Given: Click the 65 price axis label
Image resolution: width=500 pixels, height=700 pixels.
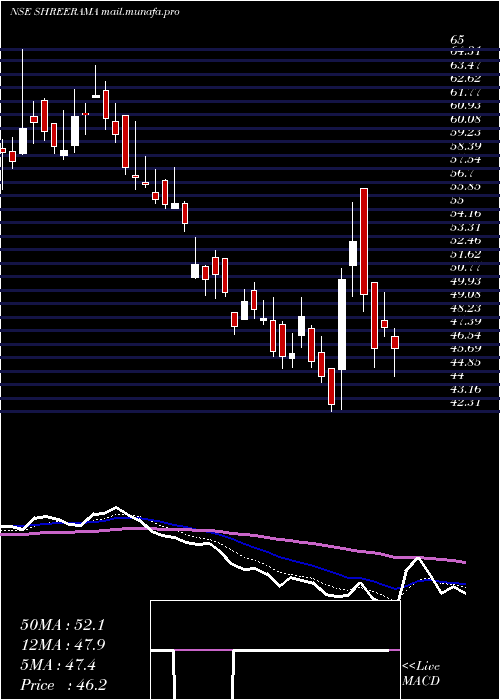Looking at the screenshot, I should pos(458,39).
